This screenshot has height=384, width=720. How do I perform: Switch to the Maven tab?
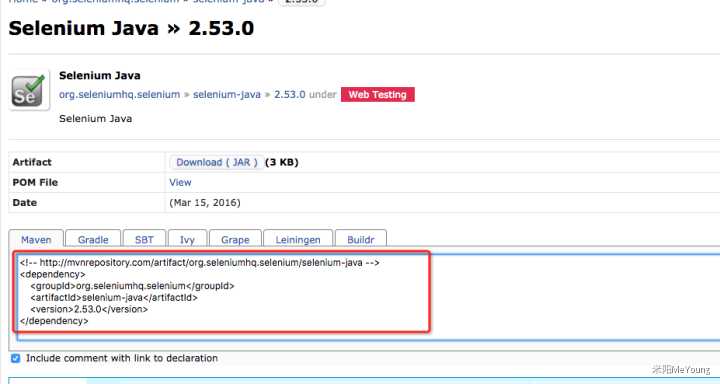[x=36, y=239]
